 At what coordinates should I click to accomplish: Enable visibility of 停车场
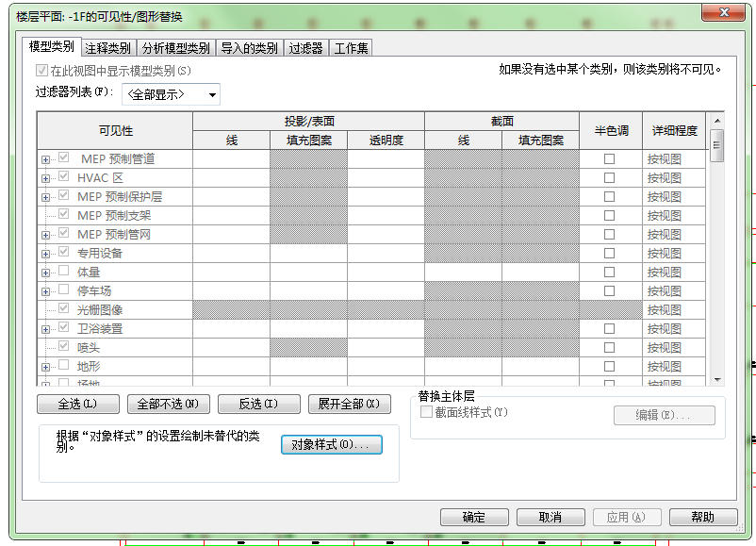point(64,289)
